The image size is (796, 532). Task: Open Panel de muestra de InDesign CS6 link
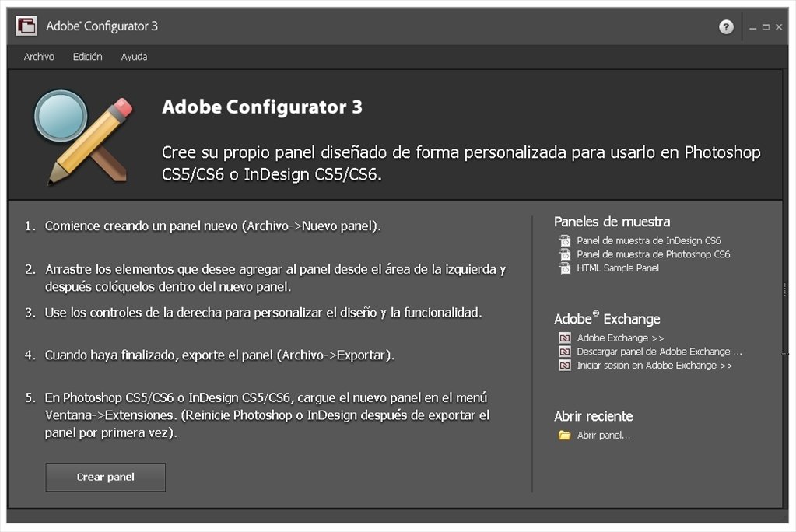click(x=649, y=240)
